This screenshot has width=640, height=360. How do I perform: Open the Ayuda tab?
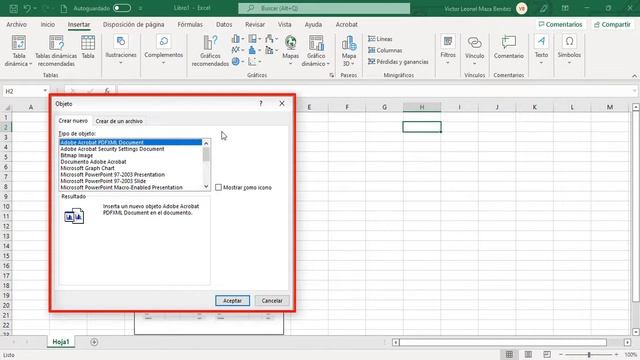[x=313, y=24]
